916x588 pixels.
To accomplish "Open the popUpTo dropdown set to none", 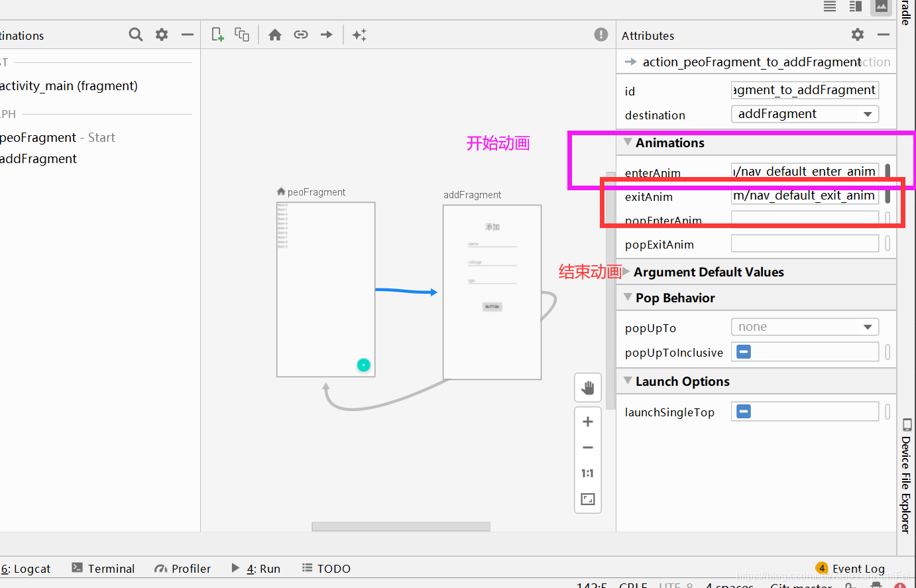I will click(x=805, y=327).
